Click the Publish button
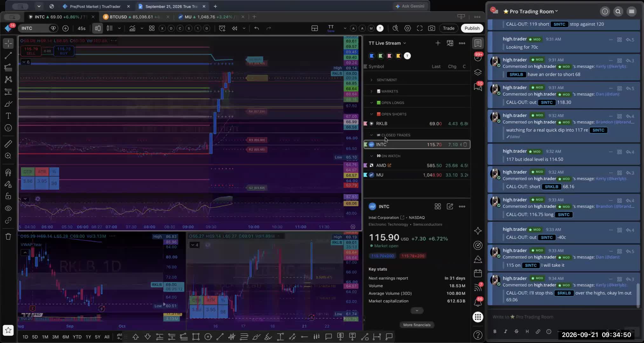Screen dimensions: 644x343 tap(472, 28)
